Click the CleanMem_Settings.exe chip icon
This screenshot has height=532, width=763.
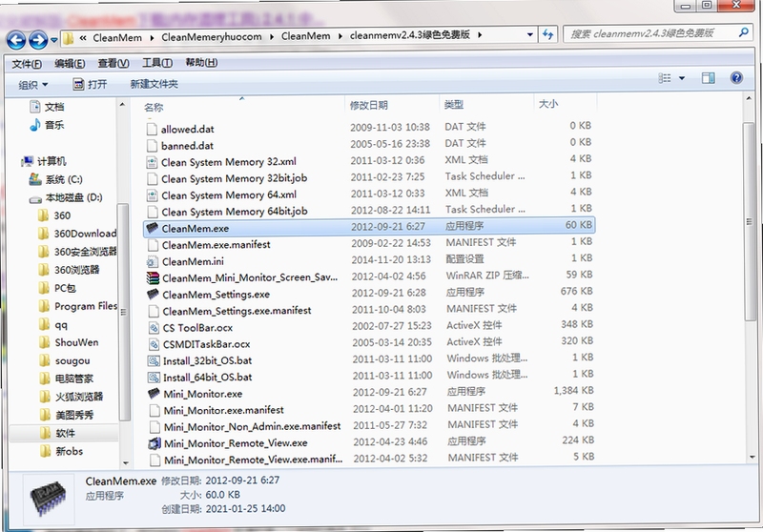154,295
